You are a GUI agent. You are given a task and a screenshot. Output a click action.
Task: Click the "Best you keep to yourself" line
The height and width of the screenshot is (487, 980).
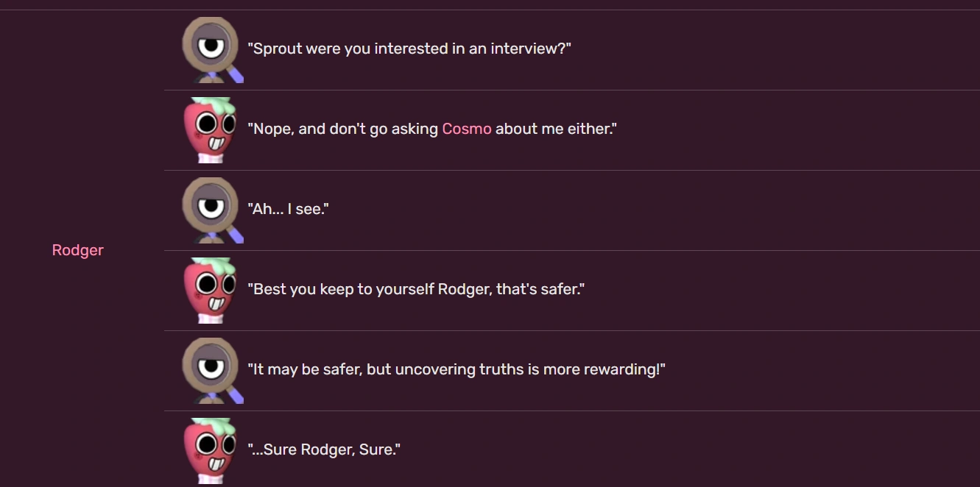pos(416,289)
